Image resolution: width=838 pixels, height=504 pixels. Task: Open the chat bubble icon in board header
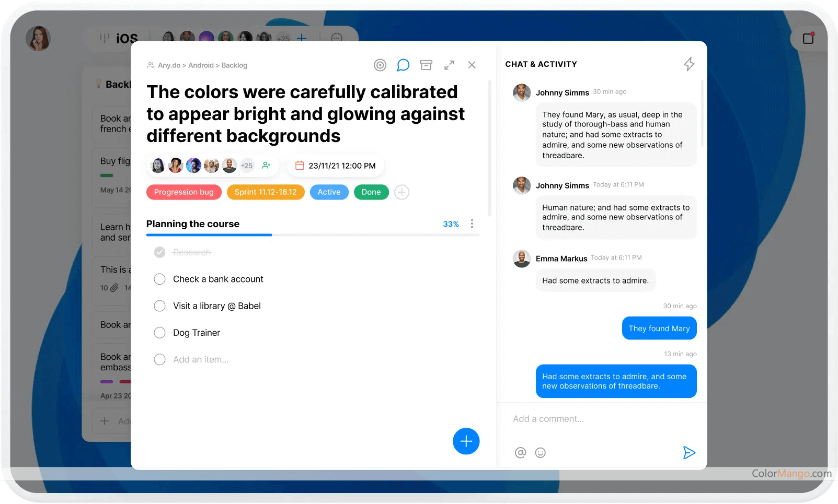pyautogui.click(x=337, y=38)
